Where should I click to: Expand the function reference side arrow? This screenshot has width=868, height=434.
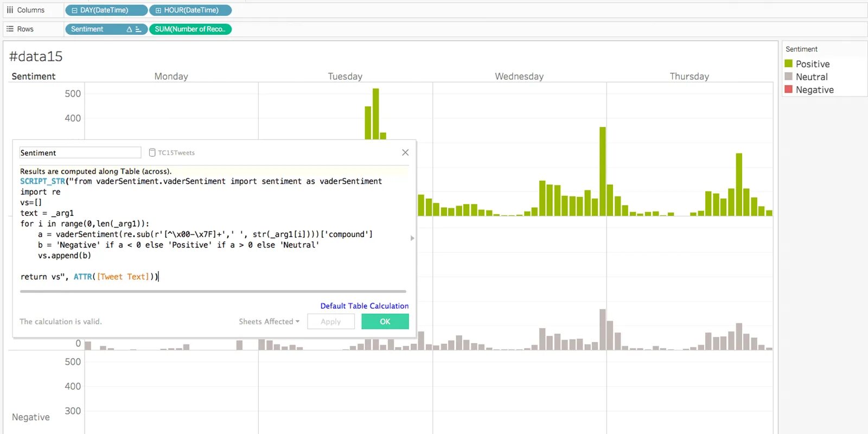click(x=412, y=238)
